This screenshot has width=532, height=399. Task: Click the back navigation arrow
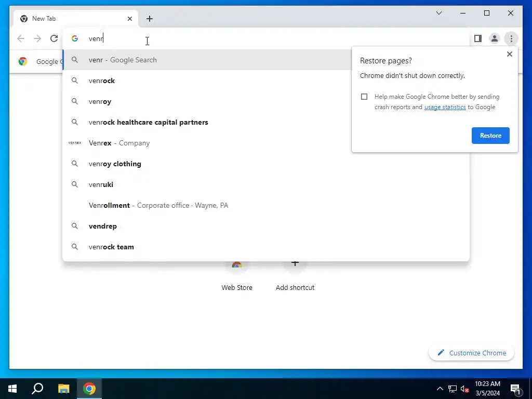pyautogui.click(x=21, y=38)
